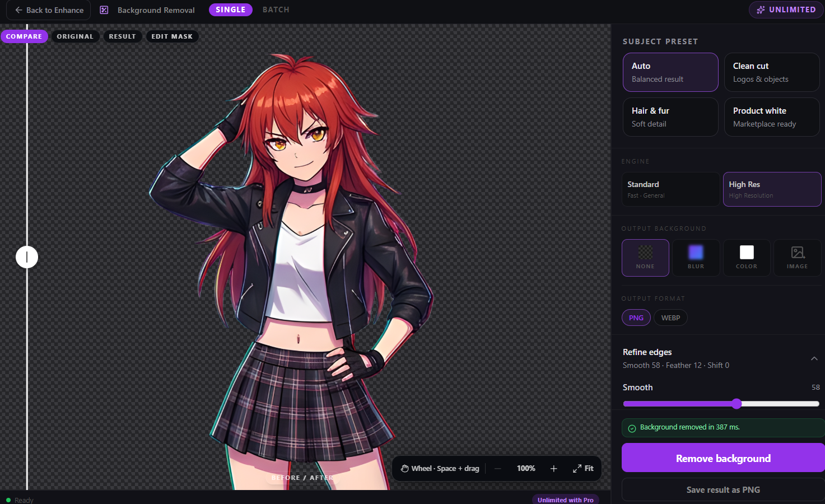Click the hand pan icon in the zoom bar
The width and height of the screenshot is (825, 504).
(404, 469)
